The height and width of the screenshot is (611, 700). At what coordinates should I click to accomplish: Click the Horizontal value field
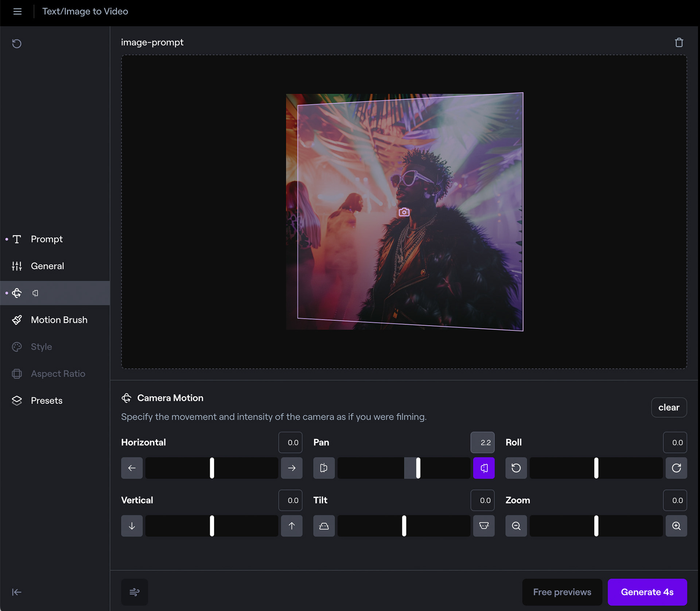(x=290, y=442)
